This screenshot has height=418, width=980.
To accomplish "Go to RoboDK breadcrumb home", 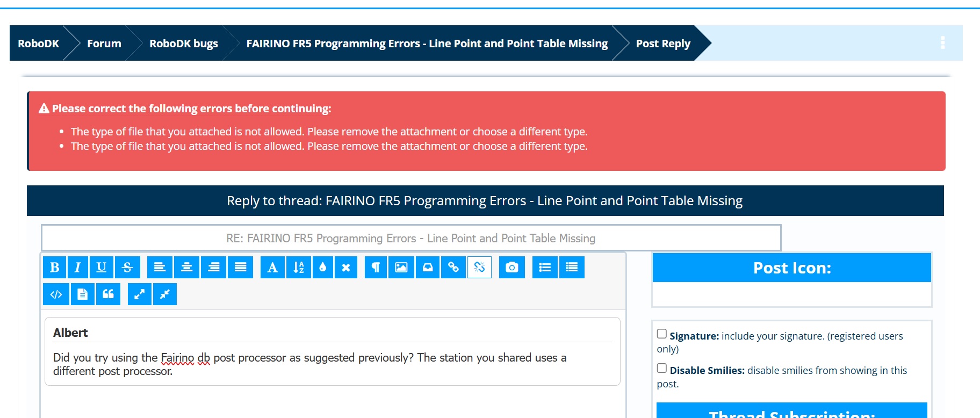I will tap(38, 44).
